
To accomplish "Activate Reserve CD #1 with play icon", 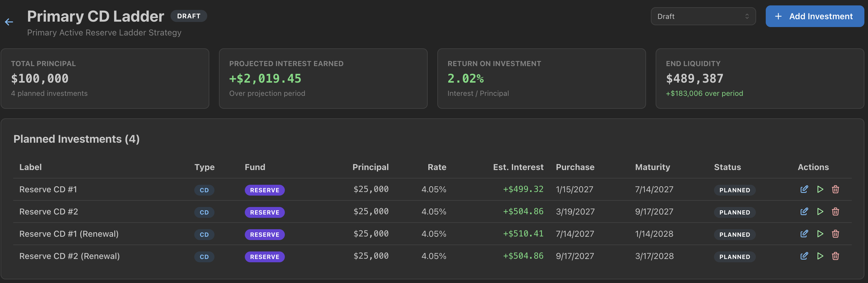I will pyautogui.click(x=820, y=189).
